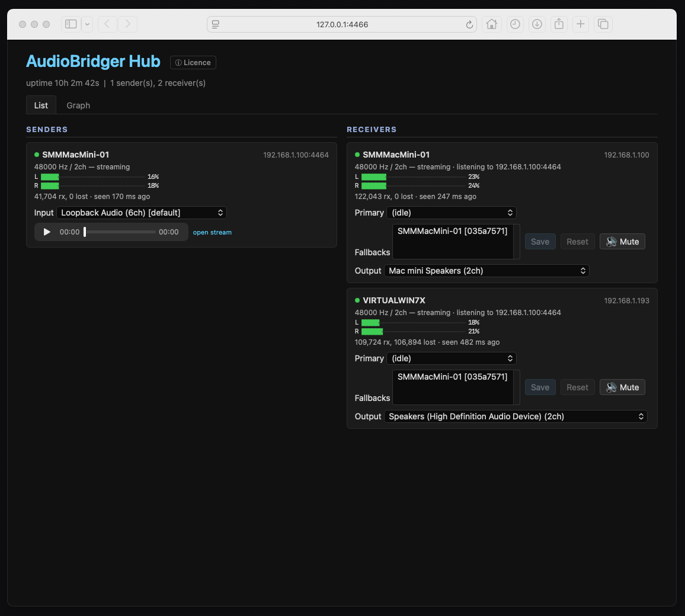Go back with the back arrow
The width and height of the screenshot is (685, 616).
[107, 24]
